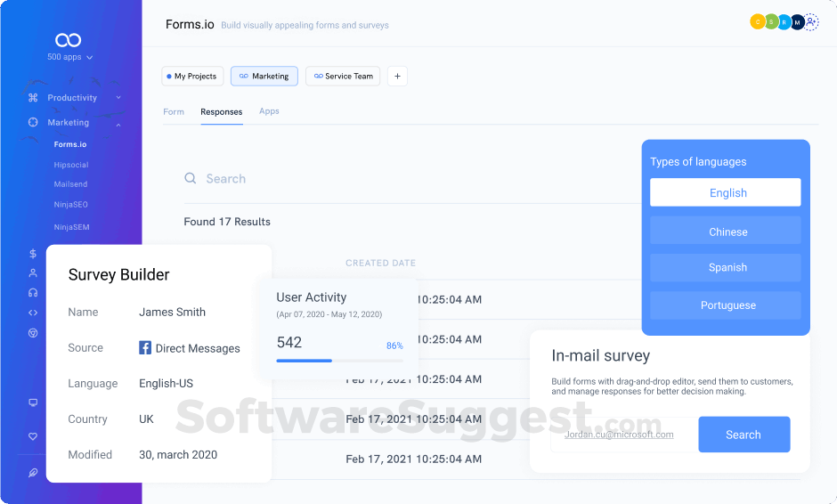Click the English-US language value
Viewport: 837px width, 504px height.
[166, 383]
